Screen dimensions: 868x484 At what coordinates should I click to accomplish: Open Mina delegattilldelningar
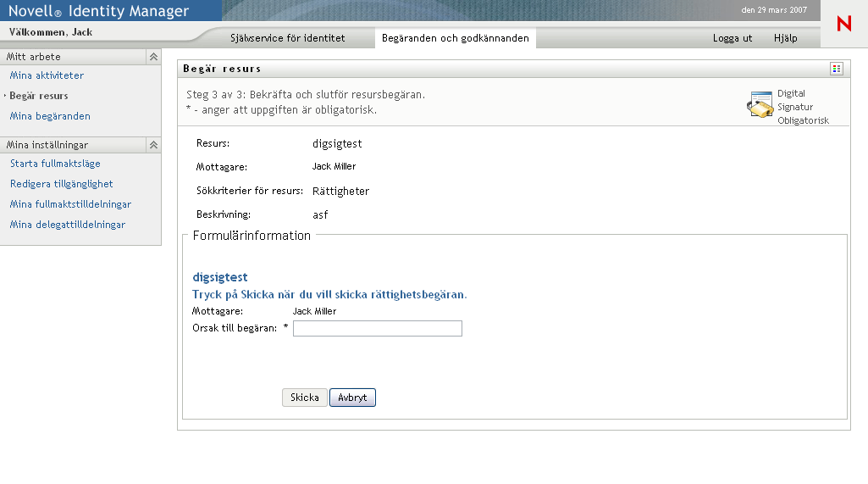(68, 225)
